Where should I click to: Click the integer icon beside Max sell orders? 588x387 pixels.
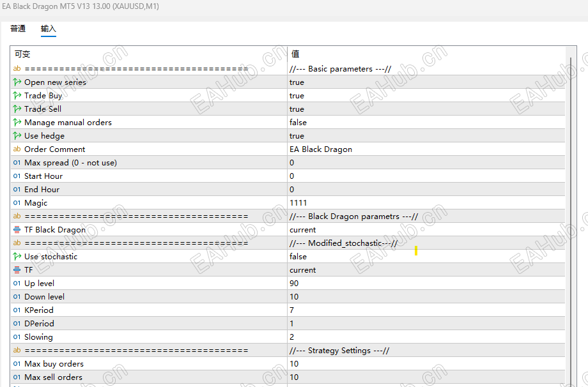[17, 377]
